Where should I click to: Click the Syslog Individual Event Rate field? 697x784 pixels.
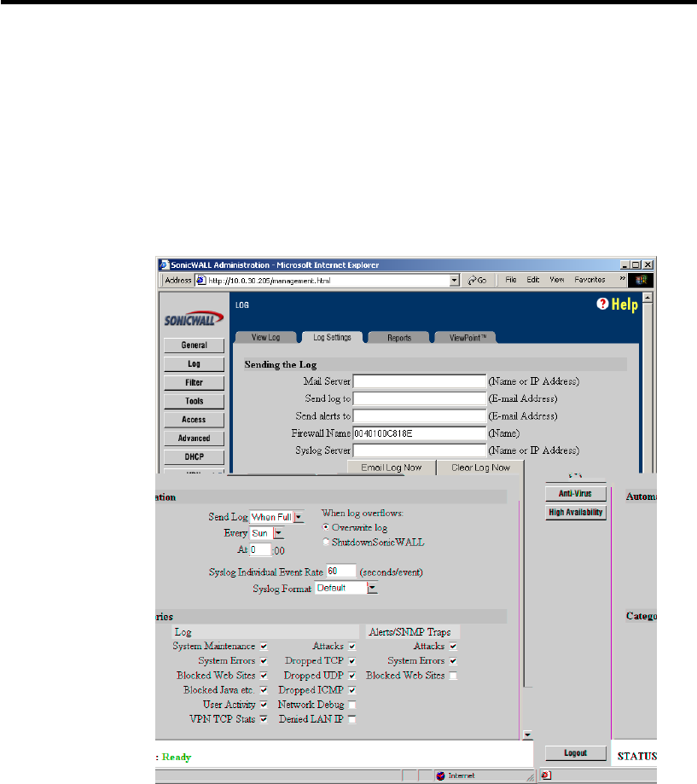tap(341, 571)
